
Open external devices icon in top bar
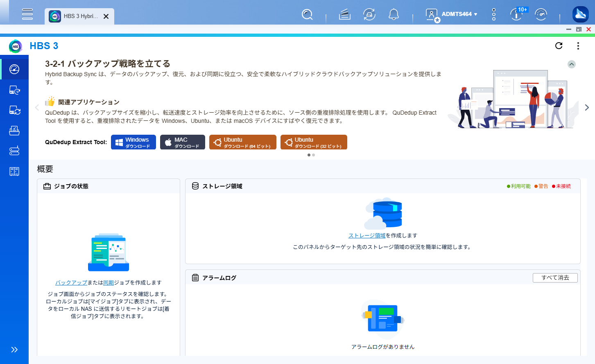click(x=369, y=15)
